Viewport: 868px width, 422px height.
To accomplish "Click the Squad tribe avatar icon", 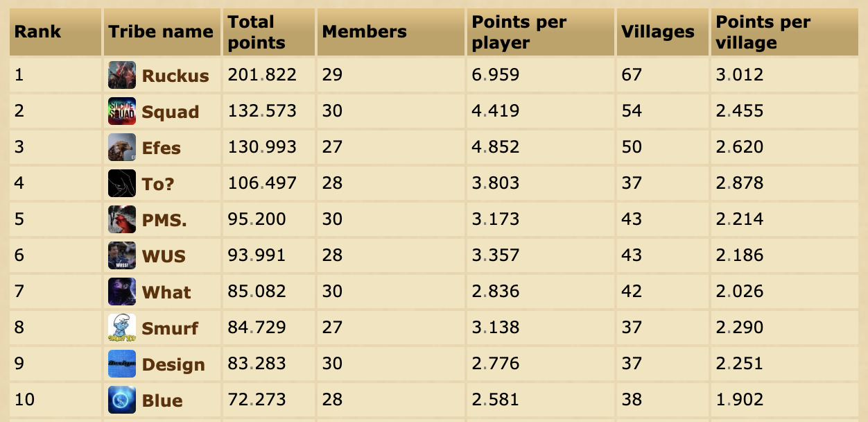I will (122, 111).
